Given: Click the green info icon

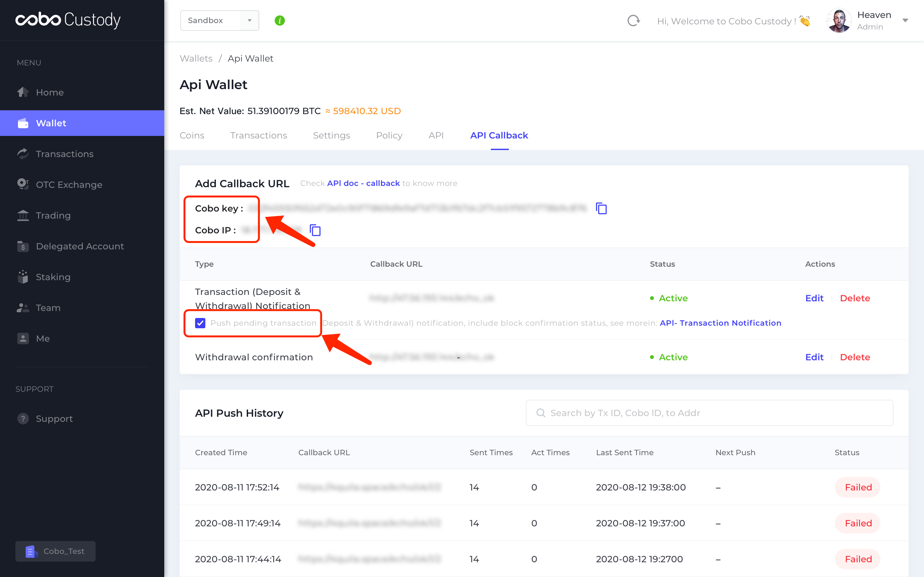Looking at the screenshot, I should coord(279,21).
